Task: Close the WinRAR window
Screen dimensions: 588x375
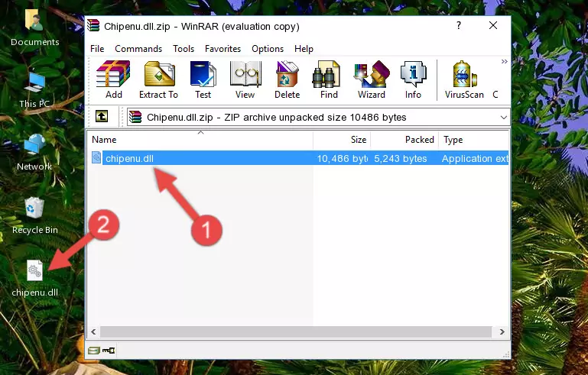Action: coord(493,25)
